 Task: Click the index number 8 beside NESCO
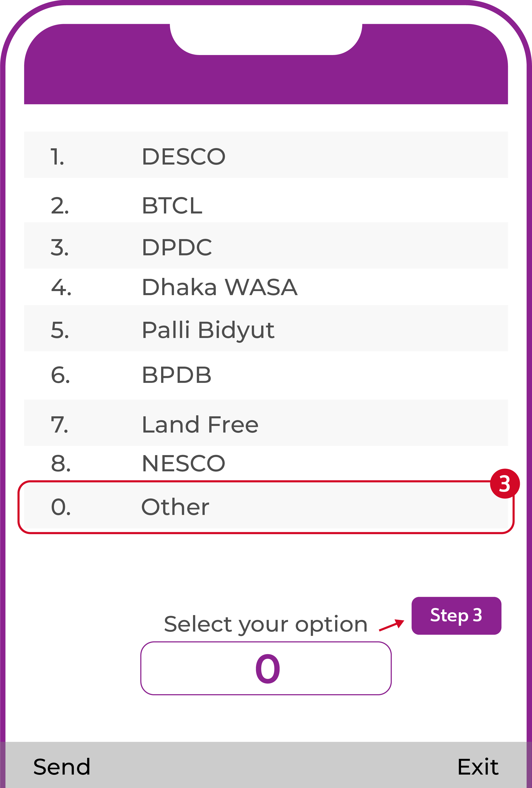coord(61,463)
